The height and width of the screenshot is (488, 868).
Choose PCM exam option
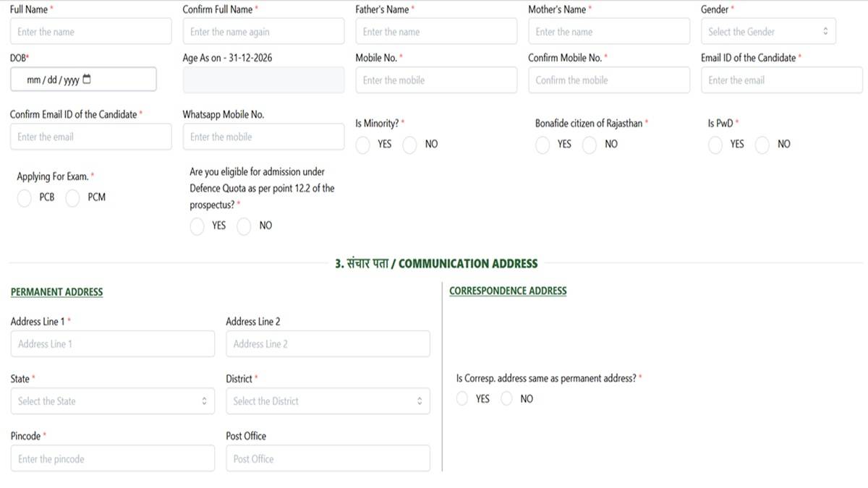[72, 197]
